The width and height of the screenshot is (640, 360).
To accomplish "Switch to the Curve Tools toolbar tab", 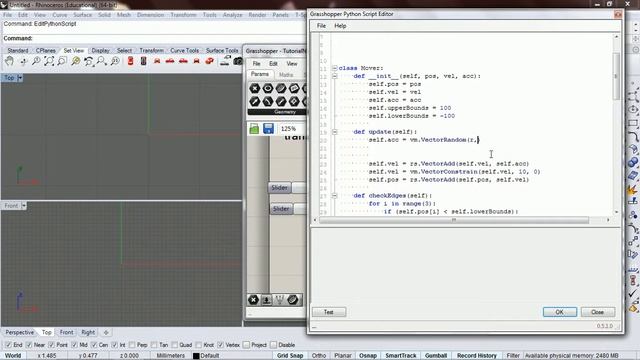I will pyautogui.click(x=184, y=51).
